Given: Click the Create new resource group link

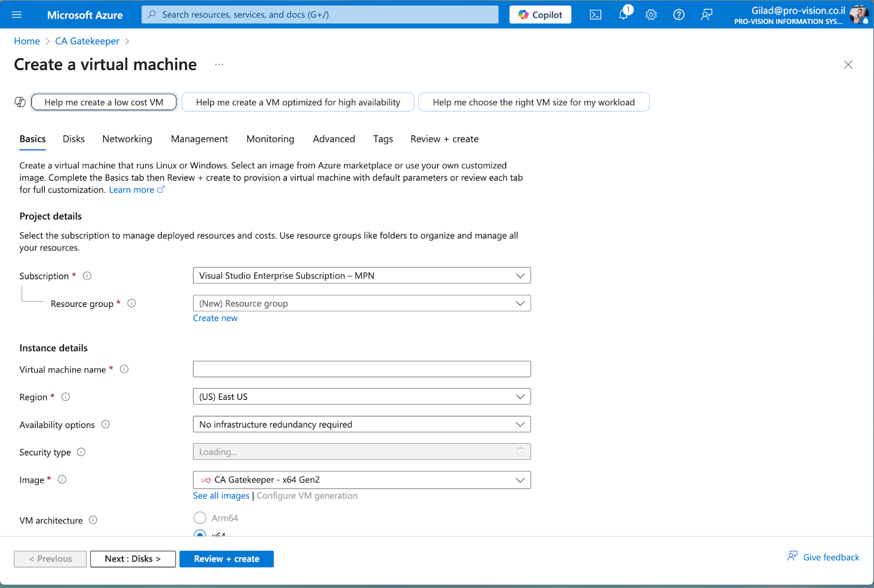Looking at the screenshot, I should [x=215, y=318].
